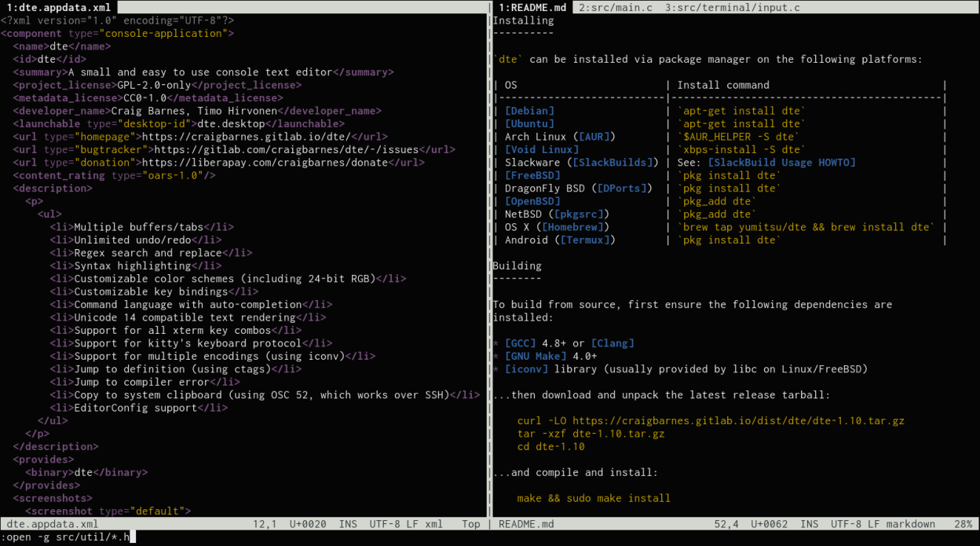This screenshot has width=980, height=546.
Task: Click the 'Customizable key bindings' list item
Action: 154,291
